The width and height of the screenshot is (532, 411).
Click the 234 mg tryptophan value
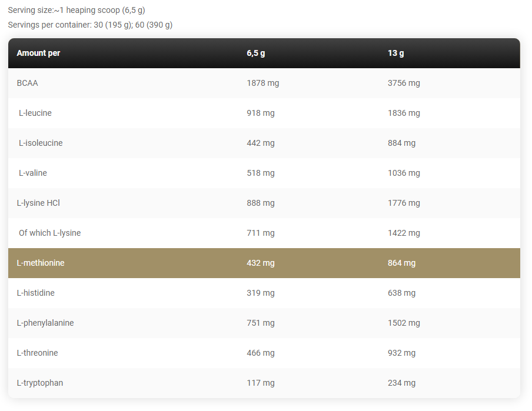(401, 383)
